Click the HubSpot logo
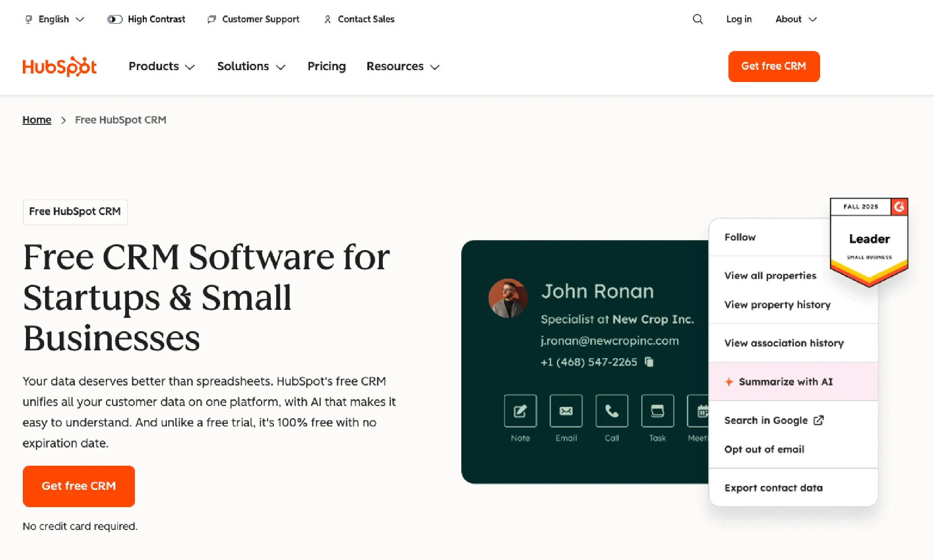The width and height of the screenshot is (934, 560). (x=60, y=67)
